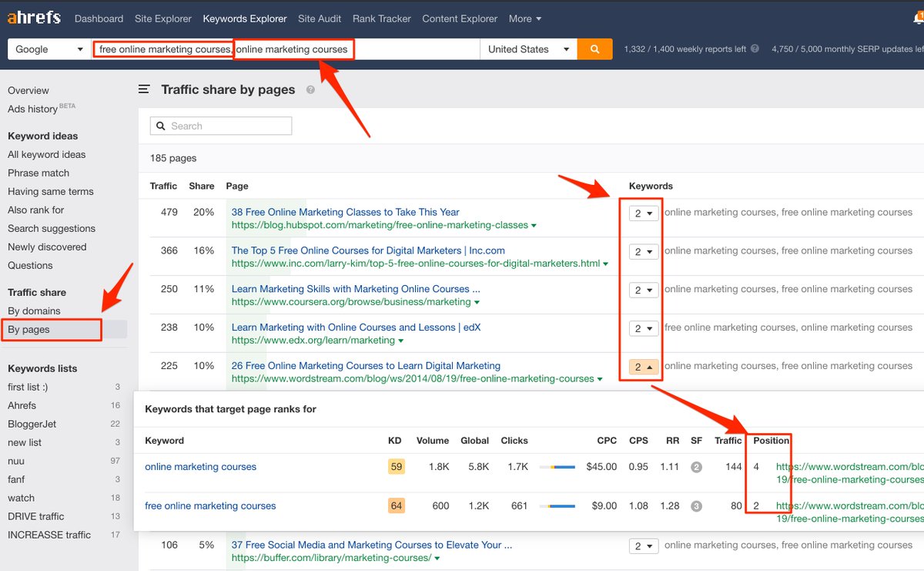Open 38 Free Online Marketing Classes link

click(x=346, y=213)
